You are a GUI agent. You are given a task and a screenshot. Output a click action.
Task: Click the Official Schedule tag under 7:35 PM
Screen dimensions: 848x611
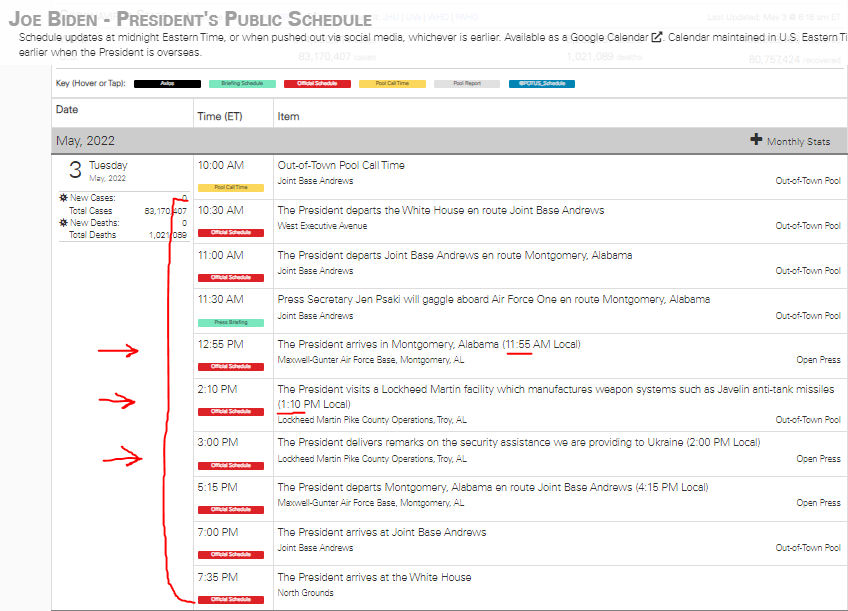pos(231,600)
